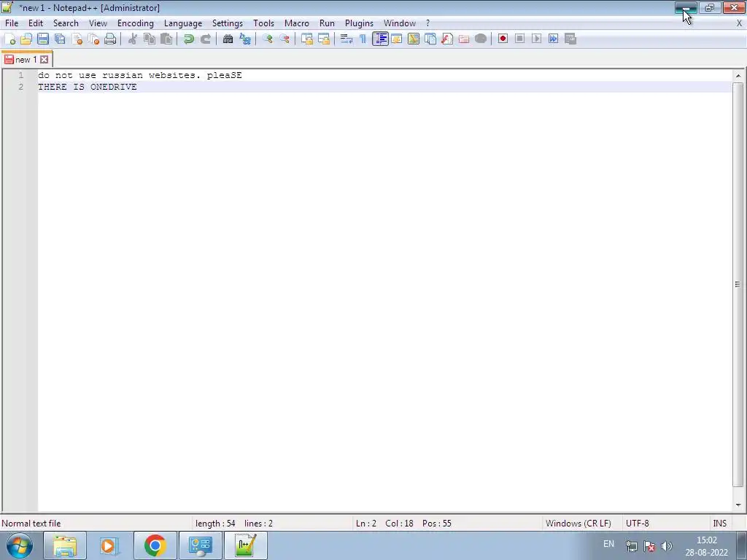747x560 pixels.
Task: Stop macro recording with square icon
Action: (x=519, y=39)
